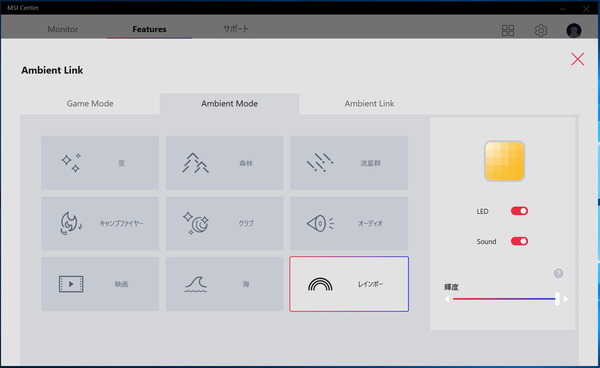Viewport: 600px width, 368px height.
Task: Open the Features tab
Action: point(149,29)
